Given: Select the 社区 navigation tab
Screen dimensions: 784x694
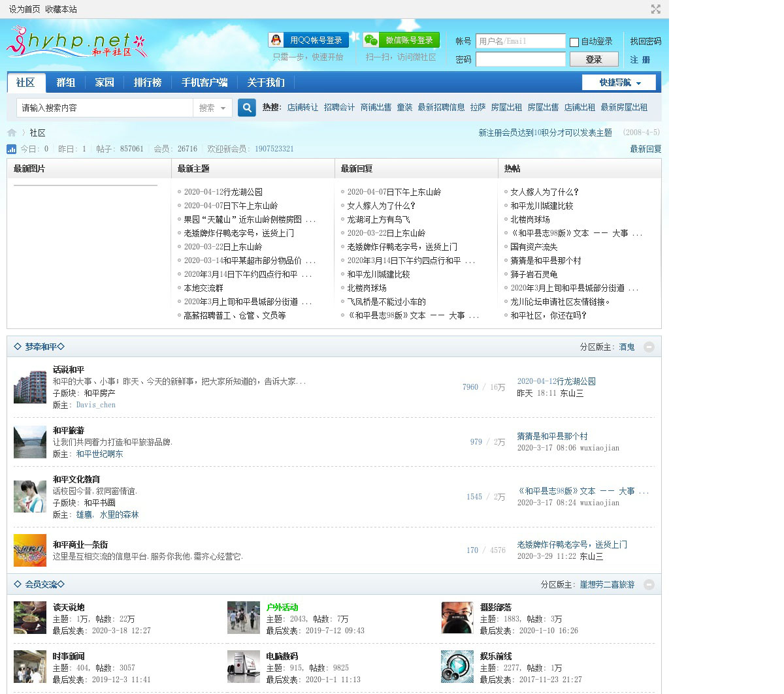Looking at the screenshot, I should [x=25, y=82].
